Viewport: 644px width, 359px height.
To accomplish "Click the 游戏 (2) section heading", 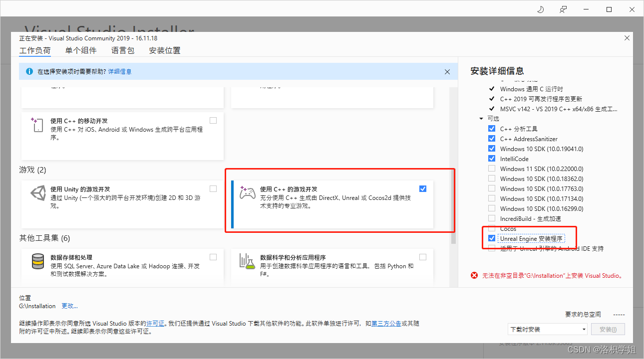I will pyautogui.click(x=32, y=170).
